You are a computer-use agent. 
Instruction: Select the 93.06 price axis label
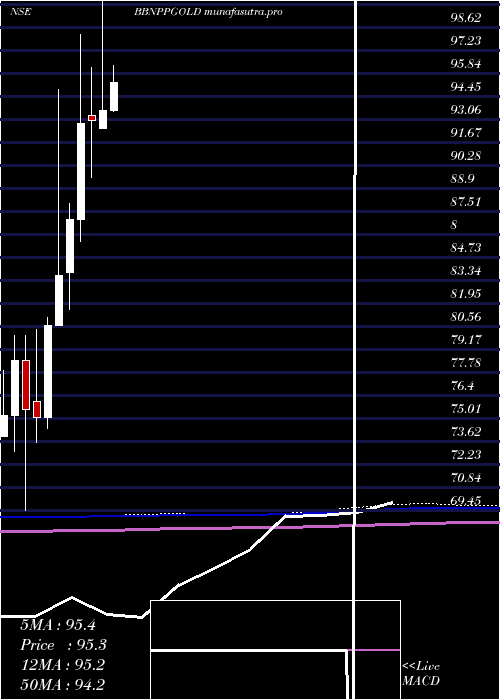coord(466,110)
